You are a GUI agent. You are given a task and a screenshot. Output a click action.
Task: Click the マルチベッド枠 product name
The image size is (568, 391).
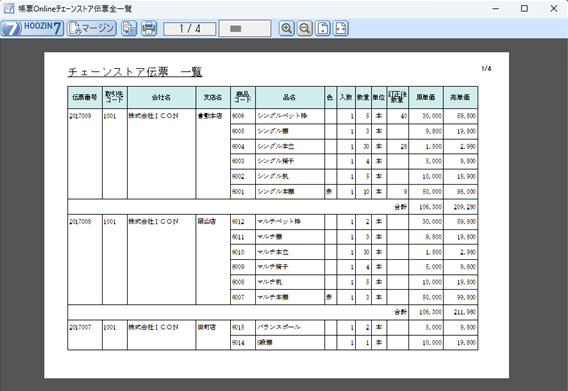[x=279, y=221]
